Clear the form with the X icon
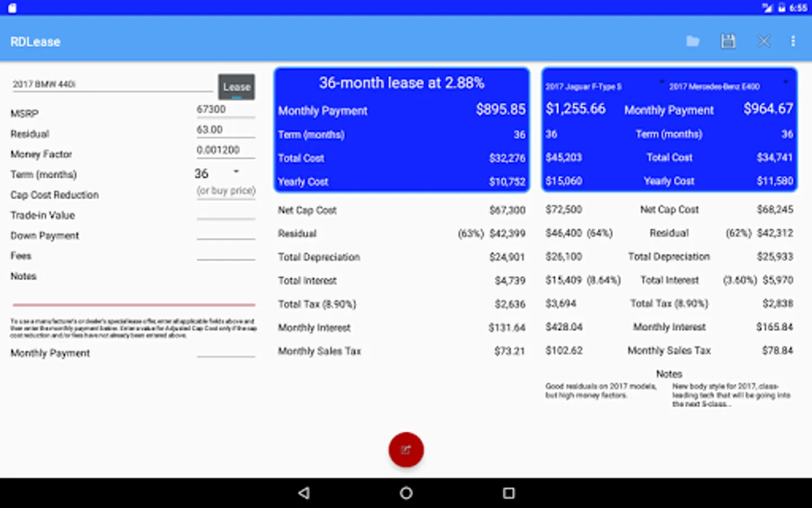Viewport: 812px width, 508px height. pyautogui.click(x=764, y=41)
